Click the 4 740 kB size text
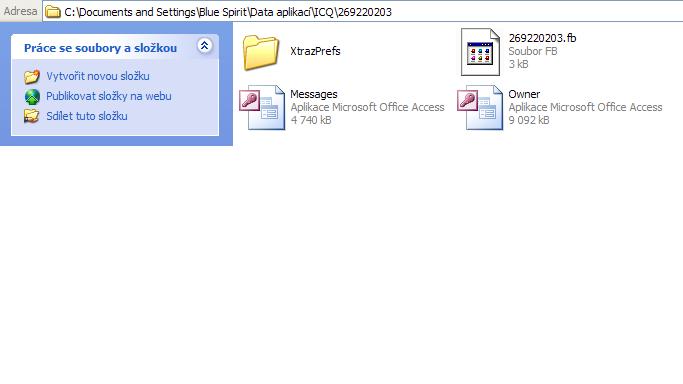The image size is (683, 384). 311,120
